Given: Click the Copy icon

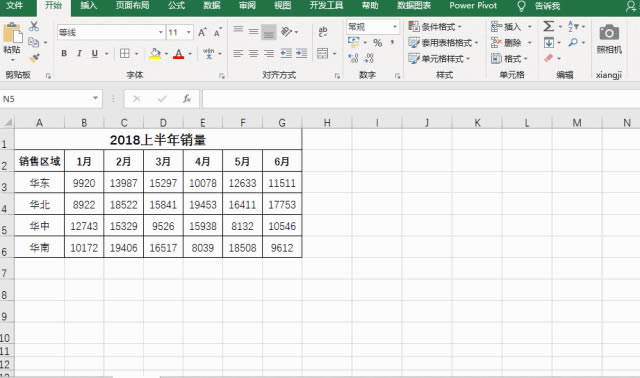Looking at the screenshot, I should (33, 42).
